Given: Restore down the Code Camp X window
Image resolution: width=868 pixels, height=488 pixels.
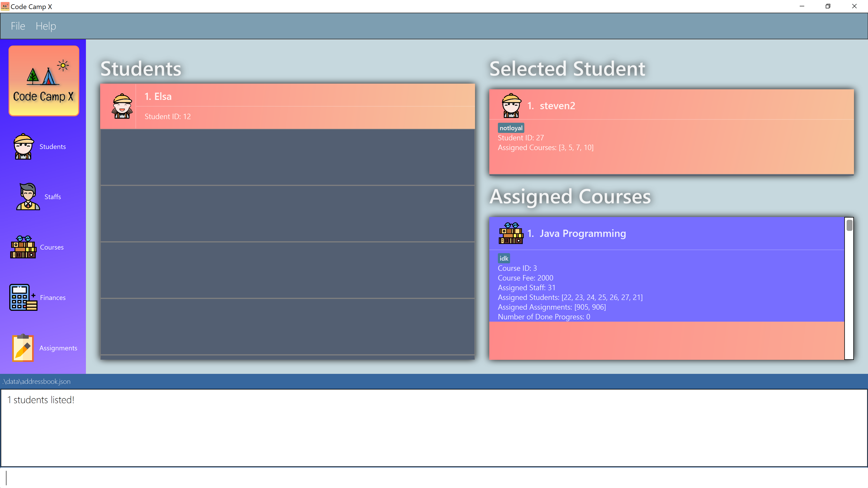Looking at the screenshot, I should [x=828, y=6].
